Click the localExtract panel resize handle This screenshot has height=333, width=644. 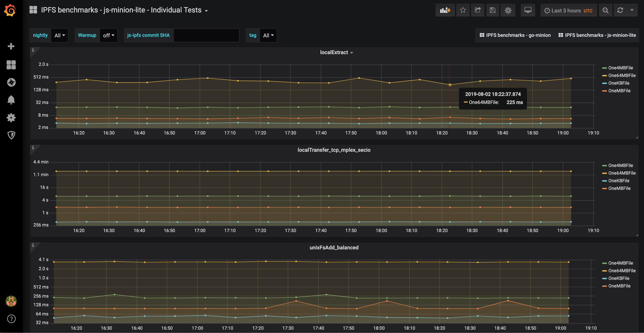(637, 138)
